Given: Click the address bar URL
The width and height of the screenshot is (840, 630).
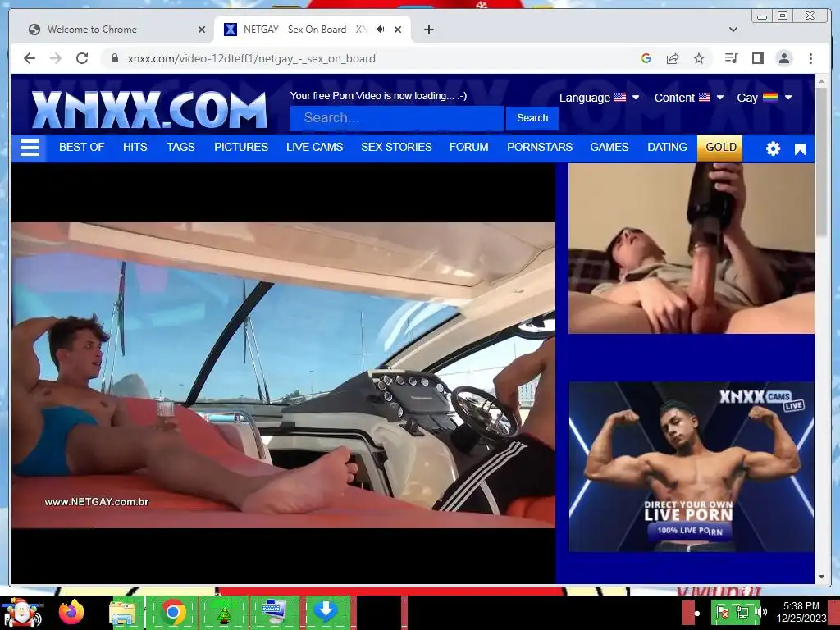Looking at the screenshot, I should click(x=251, y=58).
